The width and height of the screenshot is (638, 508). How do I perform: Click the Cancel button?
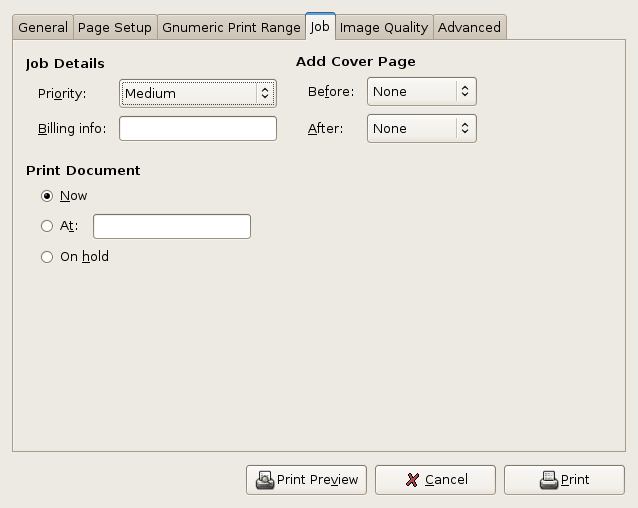click(x=435, y=480)
